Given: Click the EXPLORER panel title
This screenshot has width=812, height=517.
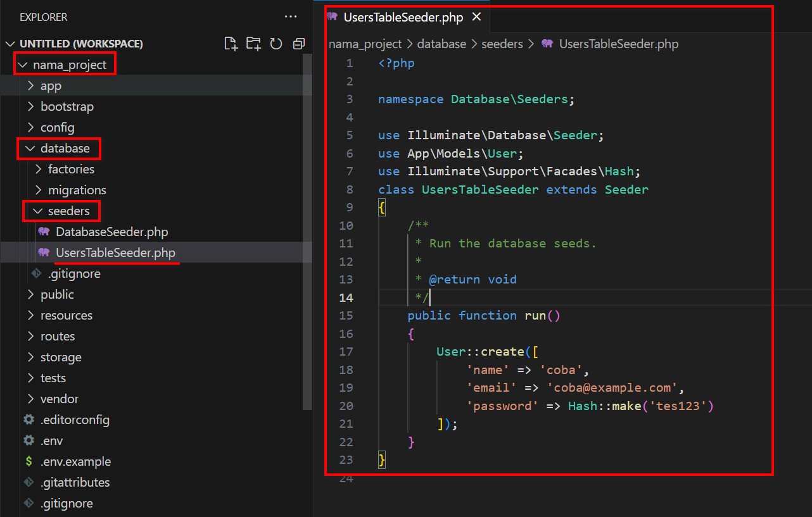Looking at the screenshot, I should tap(43, 17).
